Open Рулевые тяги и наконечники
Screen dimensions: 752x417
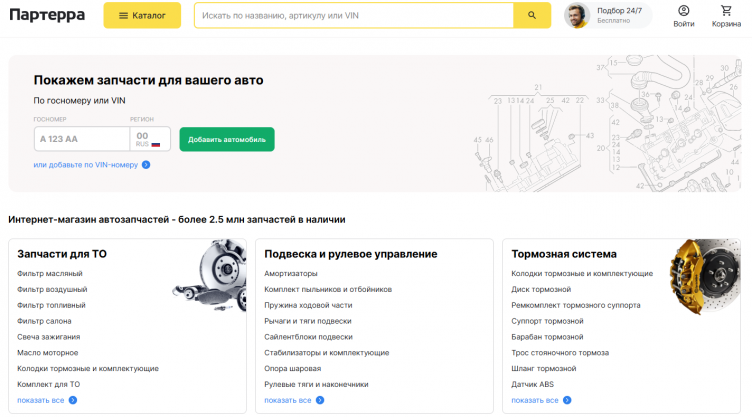tap(316, 384)
